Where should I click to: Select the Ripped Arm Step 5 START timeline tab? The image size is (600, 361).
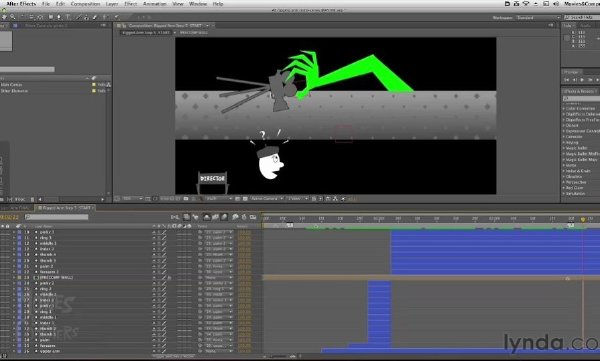tap(65, 208)
